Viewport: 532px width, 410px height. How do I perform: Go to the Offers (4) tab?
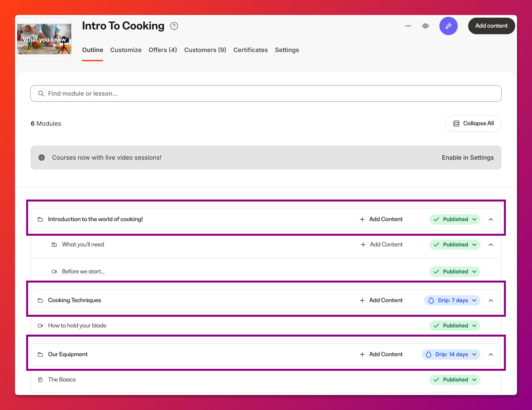click(163, 50)
